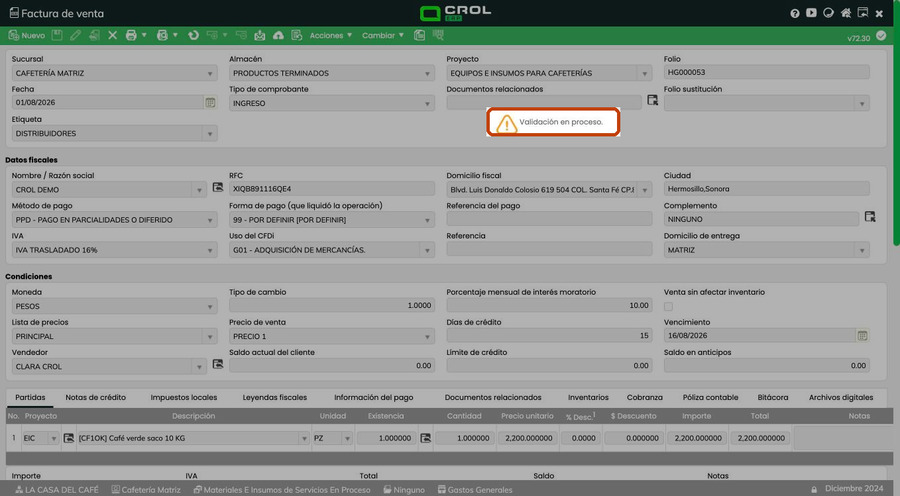Click the Nuevo (new invoice) toolbar button
Viewport: 900px width, 496px height.
[26, 36]
